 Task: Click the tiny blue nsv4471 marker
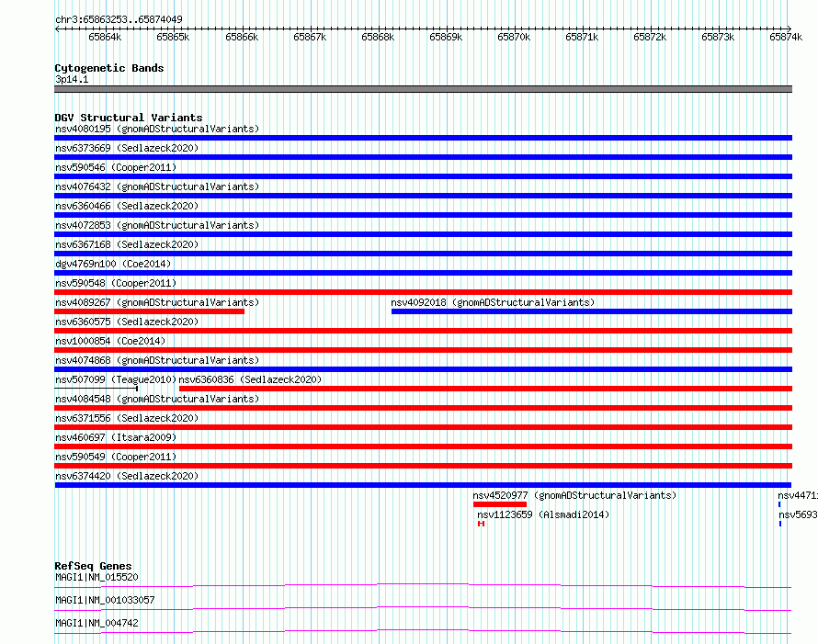click(779, 504)
